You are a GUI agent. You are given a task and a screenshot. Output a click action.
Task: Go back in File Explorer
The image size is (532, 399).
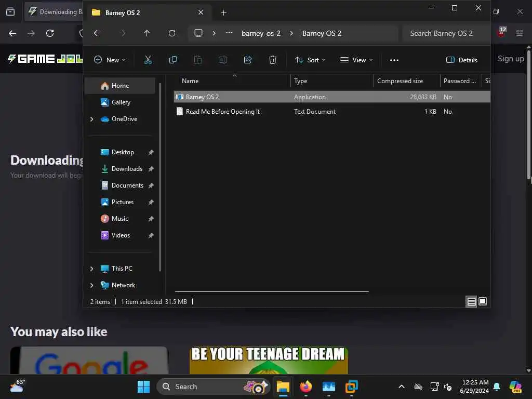tap(97, 33)
